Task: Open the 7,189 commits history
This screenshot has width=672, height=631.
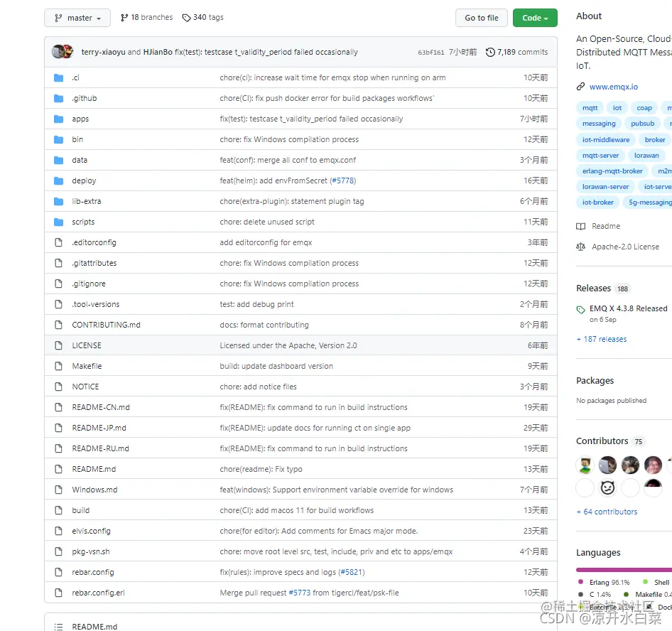Action: [517, 52]
